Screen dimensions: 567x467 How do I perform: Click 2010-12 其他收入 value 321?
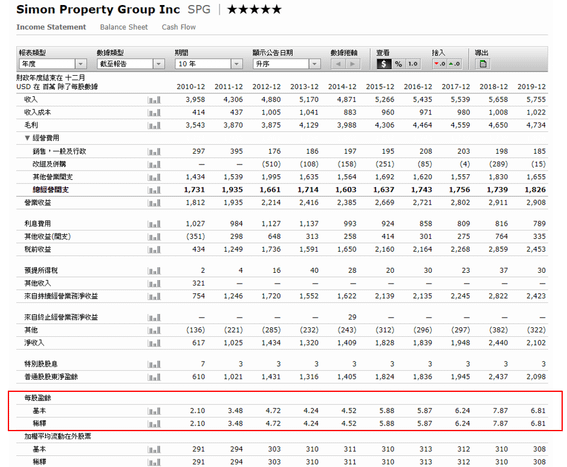[x=199, y=284]
